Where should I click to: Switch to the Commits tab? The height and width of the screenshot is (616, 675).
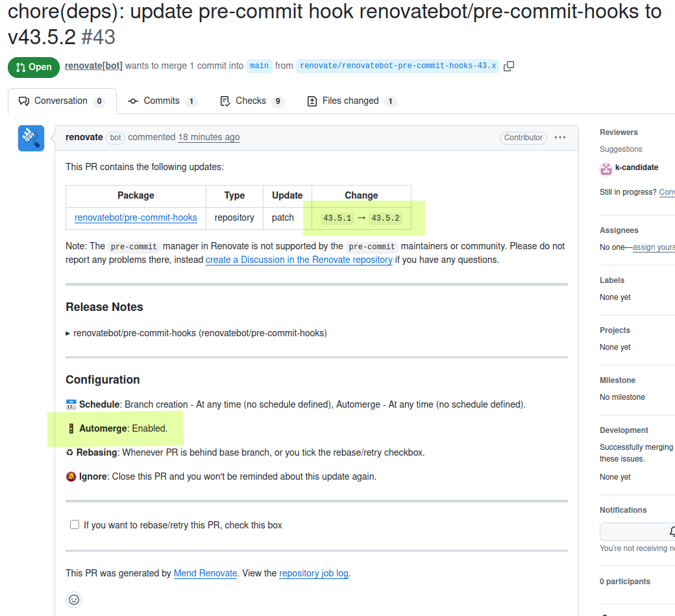162,101
